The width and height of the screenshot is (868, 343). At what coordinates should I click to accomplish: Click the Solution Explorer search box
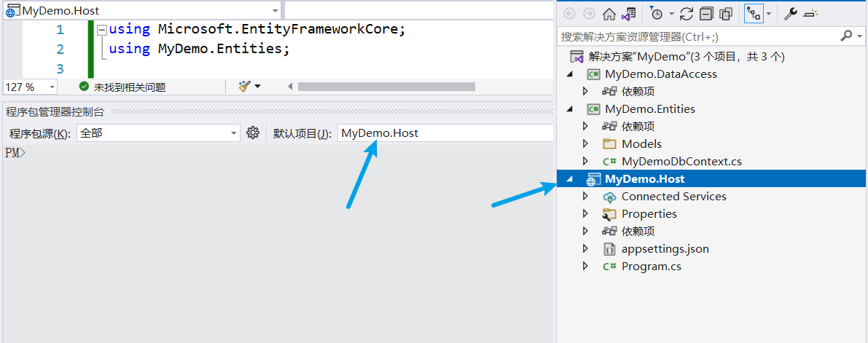[x=697, y=36]
